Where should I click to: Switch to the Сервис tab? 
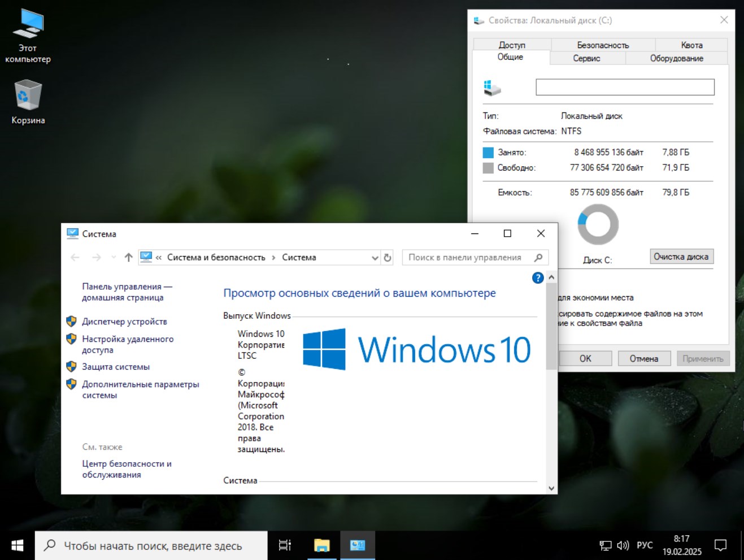point(586,58)
